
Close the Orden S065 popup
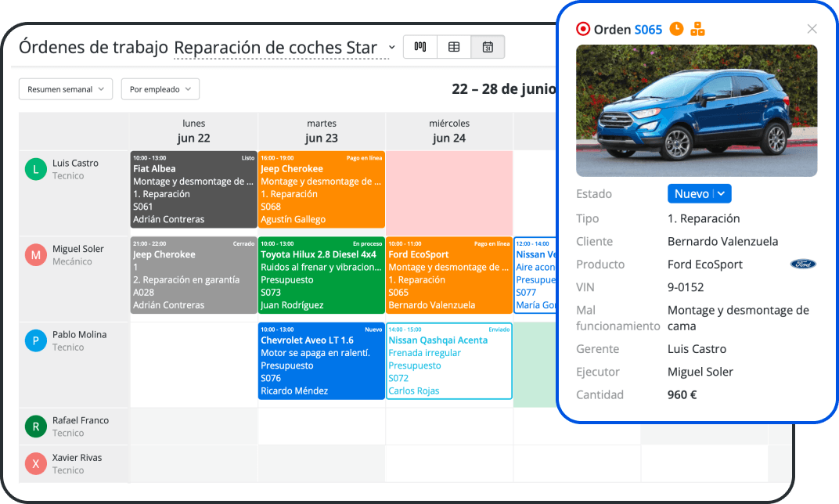pyautogui.click(x=812, y=29)
